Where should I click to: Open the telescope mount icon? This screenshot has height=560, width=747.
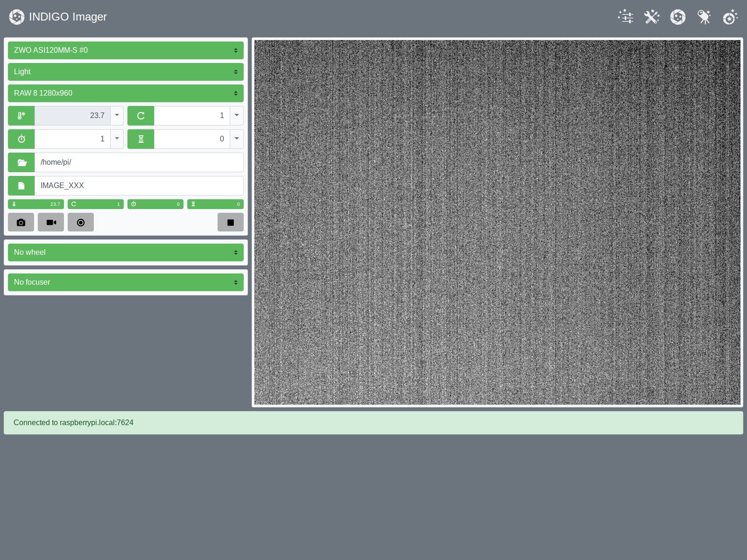coord(704,17)
